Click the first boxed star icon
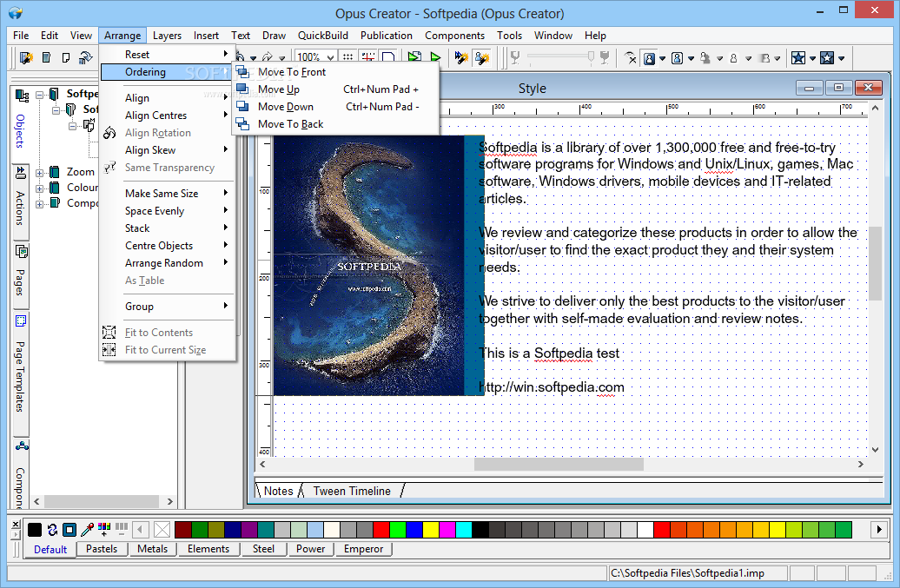Screen dimensions: 900x588 (x=797, y=58)
